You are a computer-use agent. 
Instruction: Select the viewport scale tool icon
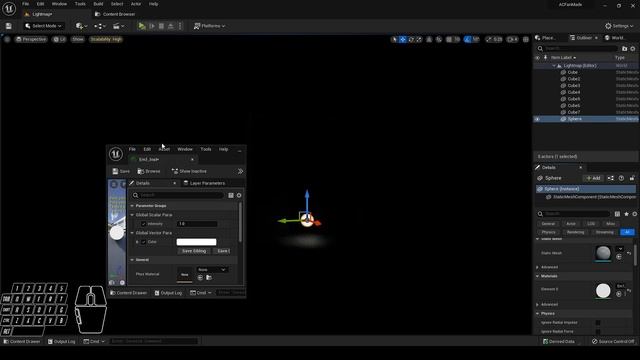(419, 39)
